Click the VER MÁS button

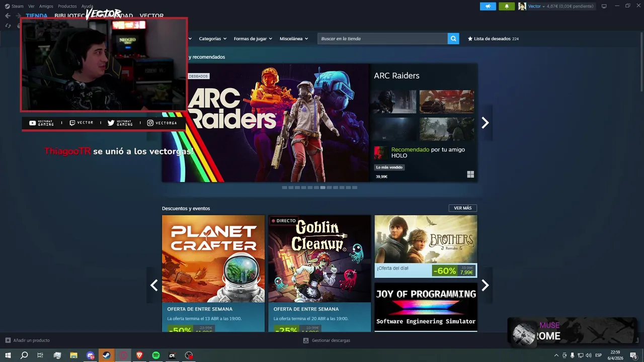point(463,208)
